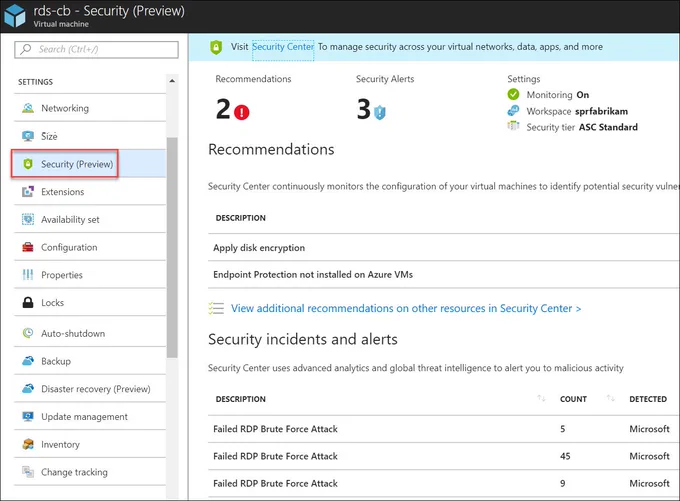Open the RDP Brute Force alert with count 5
The height and width of the screenshot is (501, 680).
coord(444,429)
